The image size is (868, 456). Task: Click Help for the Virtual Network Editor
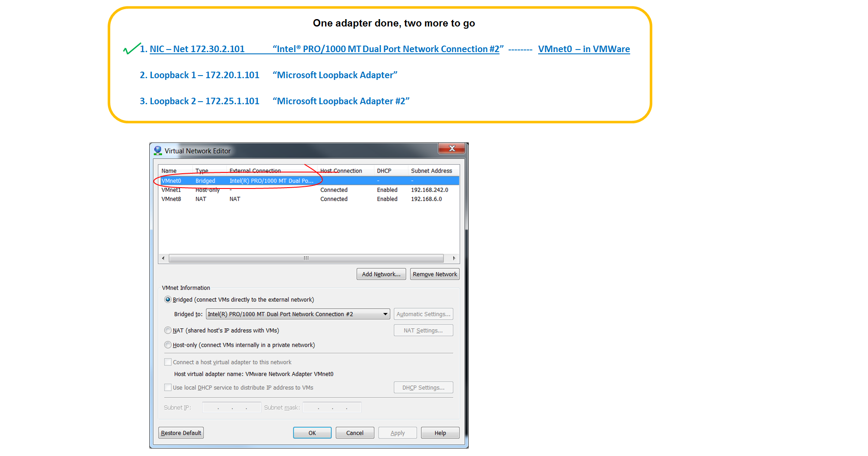pyautogui.click(x=440, y=433)
